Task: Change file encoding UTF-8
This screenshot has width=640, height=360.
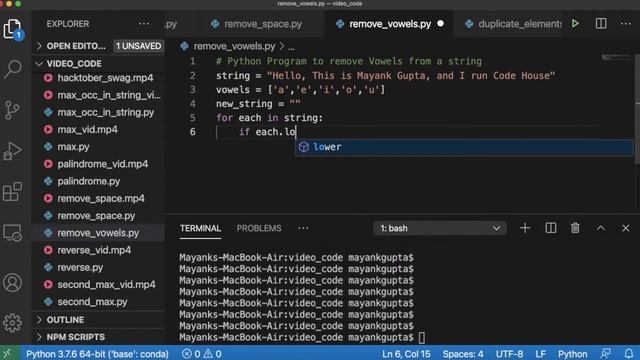Action: click(509, 353)
